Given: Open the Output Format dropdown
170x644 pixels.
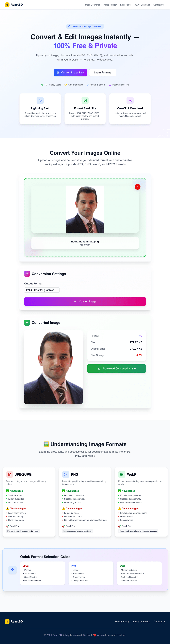Looking at the screenshot, I should point(42,290).
